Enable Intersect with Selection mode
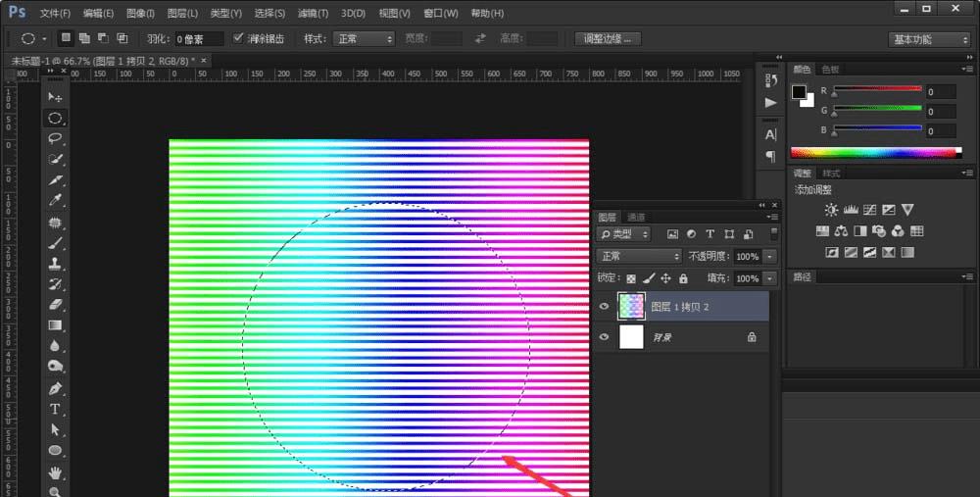The image size is (980, 497). click(122, 38)
